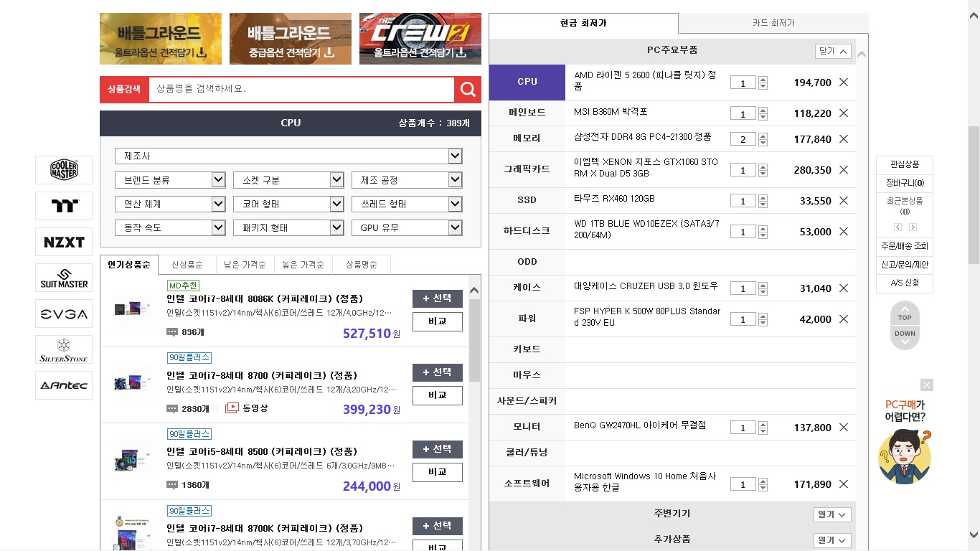This screenshot has width=980, height=551.
Task: Go to previous recently viewed item
Action: tap(896, 227)
